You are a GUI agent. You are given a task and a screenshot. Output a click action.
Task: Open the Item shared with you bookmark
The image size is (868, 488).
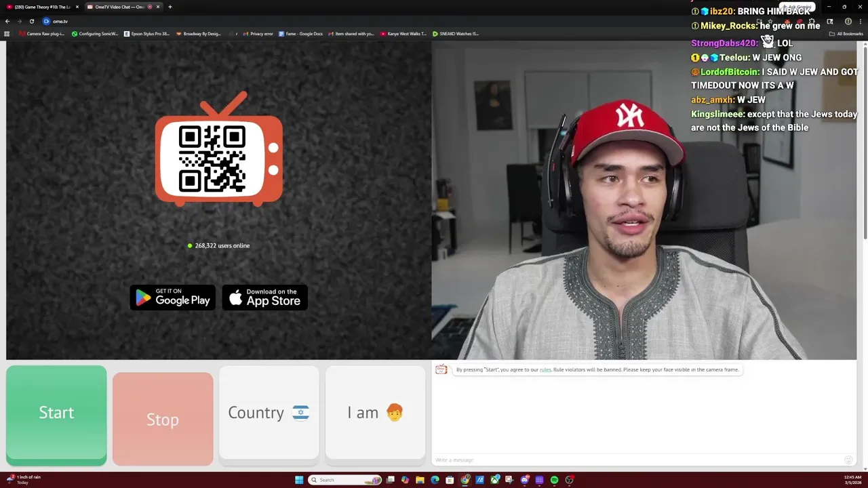pos(351,34)
